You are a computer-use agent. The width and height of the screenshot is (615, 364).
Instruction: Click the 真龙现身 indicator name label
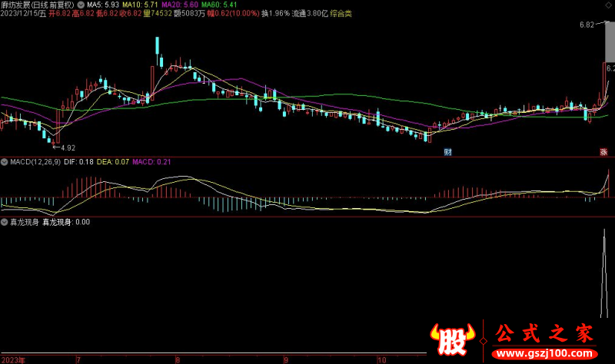(23, 222)
